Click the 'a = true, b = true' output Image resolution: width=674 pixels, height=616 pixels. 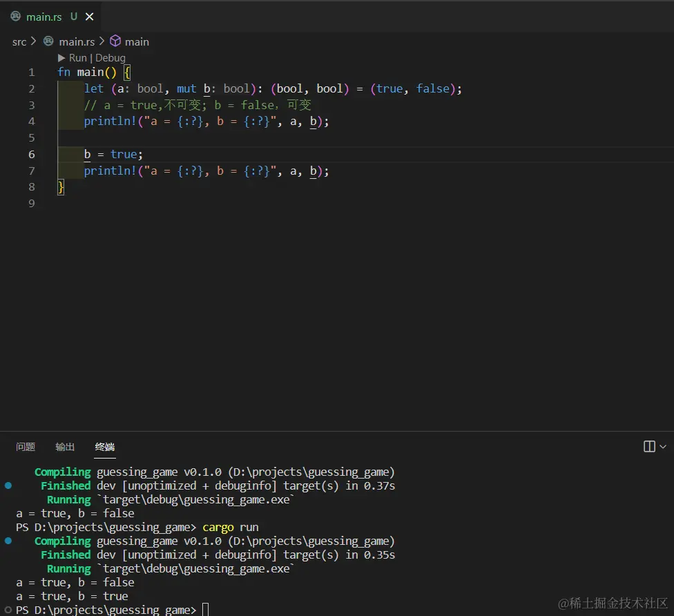point(73,596)
